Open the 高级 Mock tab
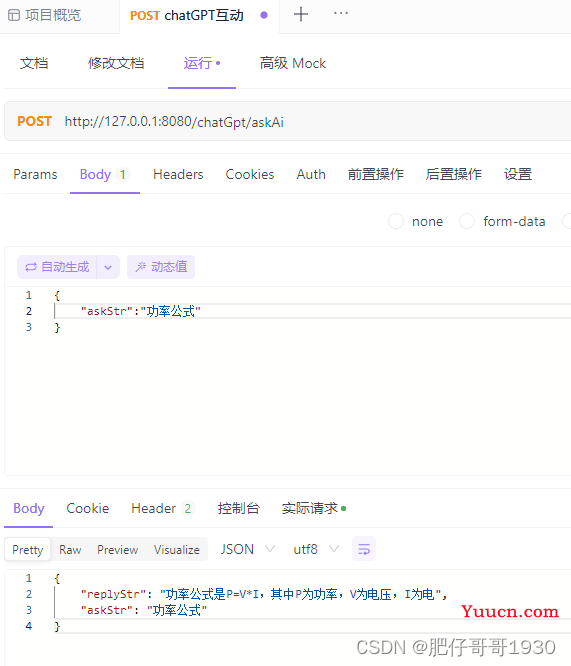This screenshot has width=571, height=666. click(x=293, y=63)
